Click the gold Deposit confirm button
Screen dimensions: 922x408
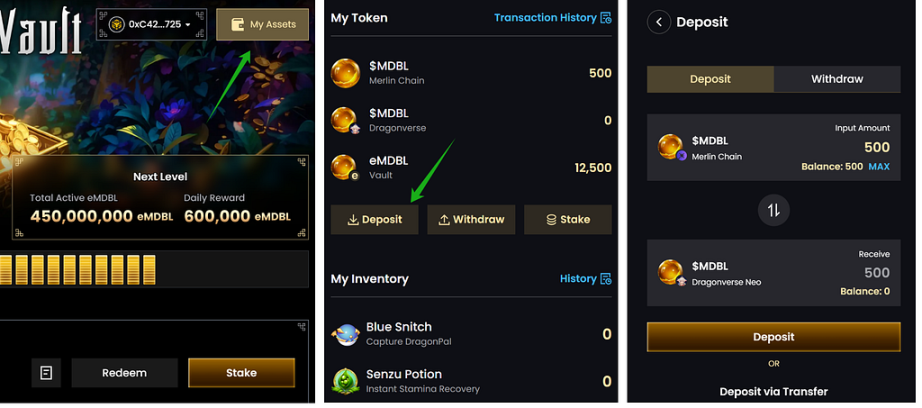[x=773, y=337]
